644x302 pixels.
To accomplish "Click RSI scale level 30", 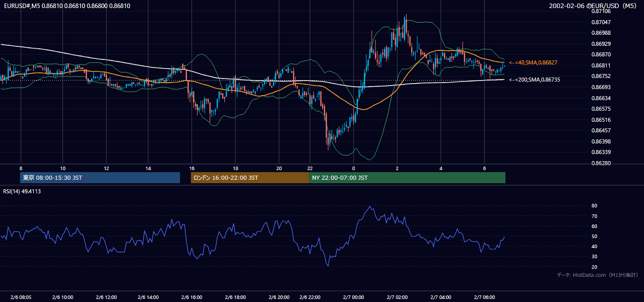I will point(594,257).
